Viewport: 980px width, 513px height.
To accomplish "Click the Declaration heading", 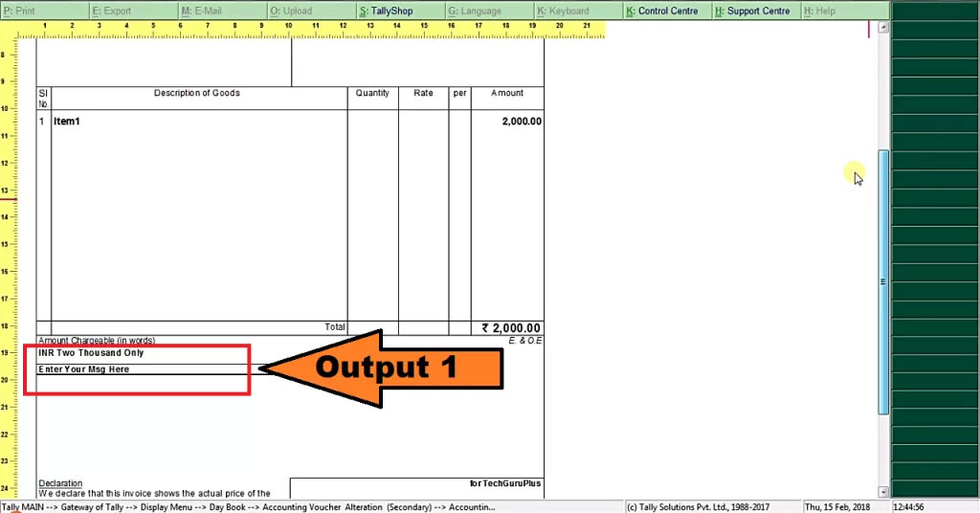I will (x=60, y=483).
